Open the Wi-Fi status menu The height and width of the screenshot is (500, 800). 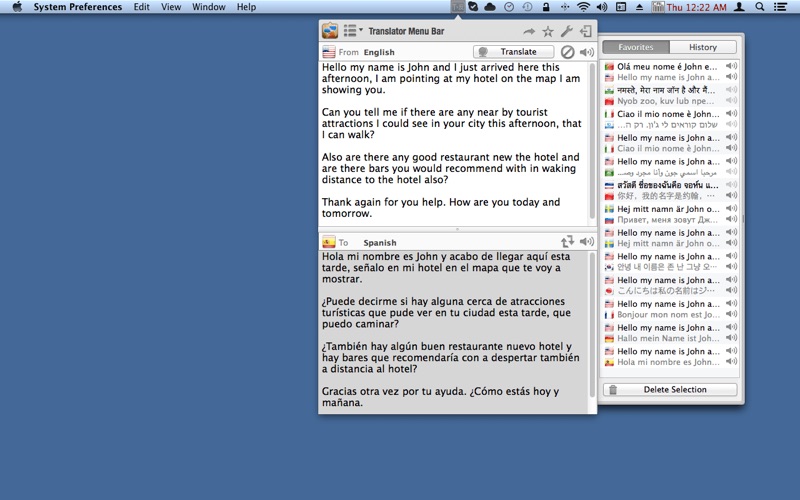point(583,7)
